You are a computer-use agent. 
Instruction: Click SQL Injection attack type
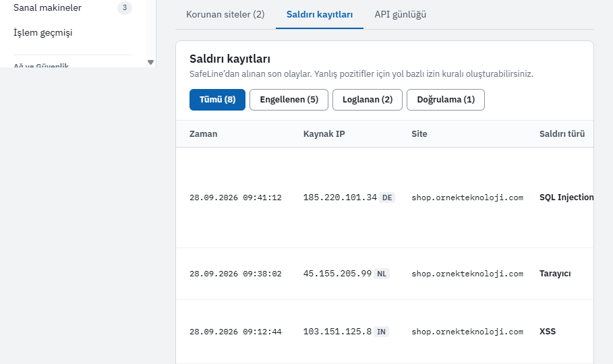tap(566, 198)
